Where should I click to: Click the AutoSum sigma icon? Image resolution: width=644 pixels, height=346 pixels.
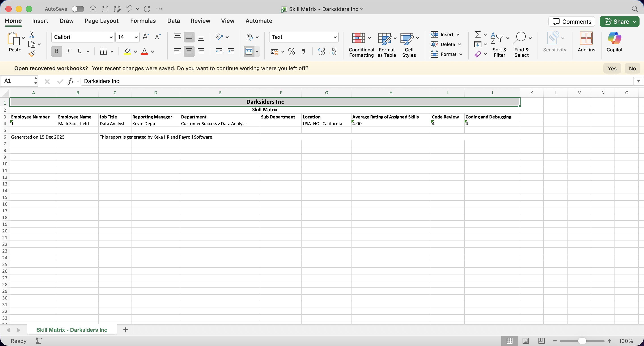point(477,34)
